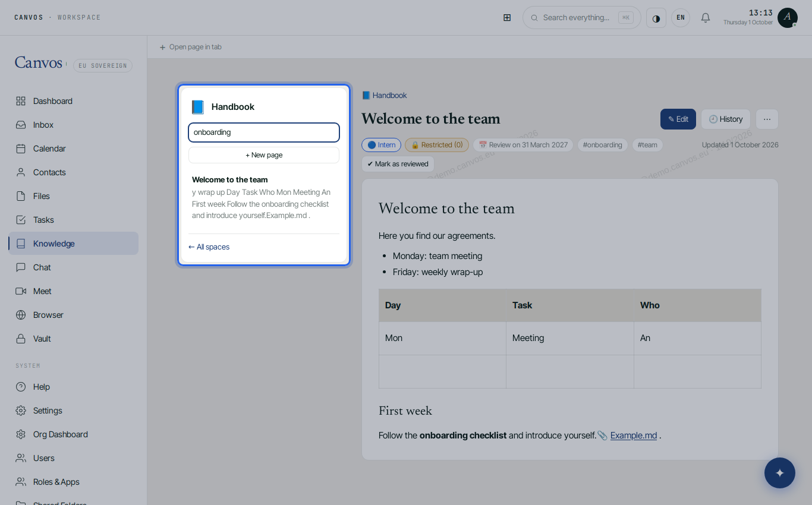Go to Org Dashboard

[x=73, y=434]
